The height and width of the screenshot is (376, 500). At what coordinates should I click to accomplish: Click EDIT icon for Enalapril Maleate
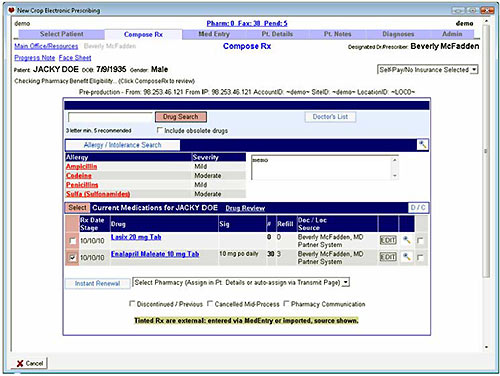pos(388,257)
